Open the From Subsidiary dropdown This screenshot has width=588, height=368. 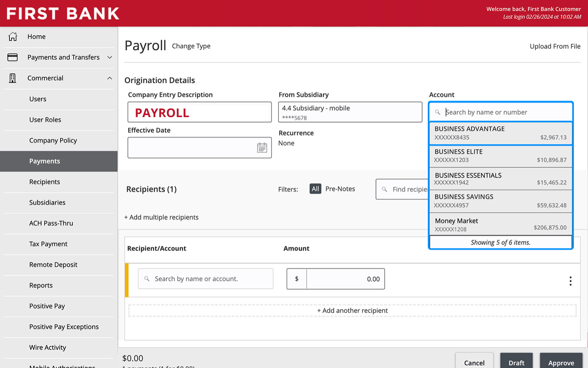[x=350, y=112]
